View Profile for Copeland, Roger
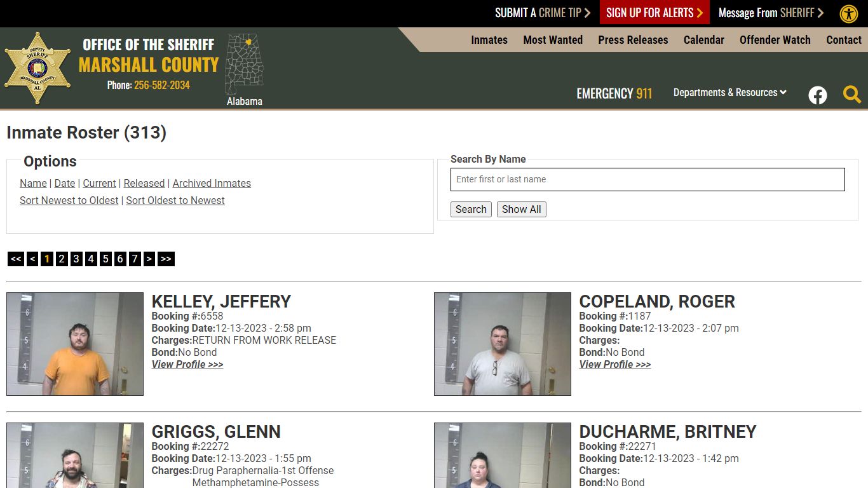Image resolution: width=868 pixels, height=488 pixels. [x=615, y=364]
